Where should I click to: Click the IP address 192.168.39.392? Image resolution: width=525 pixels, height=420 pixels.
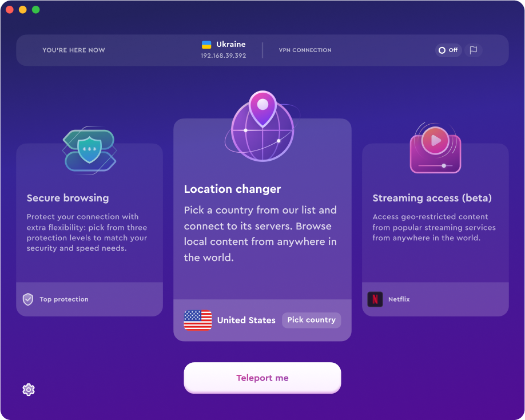tap(224, 56)
